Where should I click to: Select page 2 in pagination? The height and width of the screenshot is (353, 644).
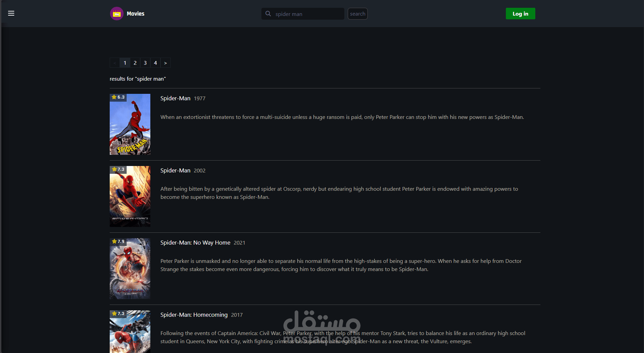(x=135, y=63)
